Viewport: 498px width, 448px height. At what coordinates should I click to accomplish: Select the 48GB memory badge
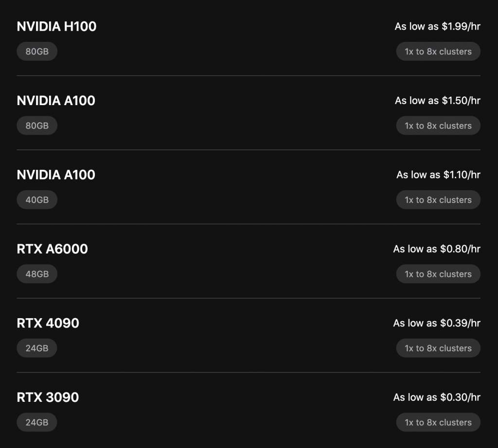click(x=37, y=274)
